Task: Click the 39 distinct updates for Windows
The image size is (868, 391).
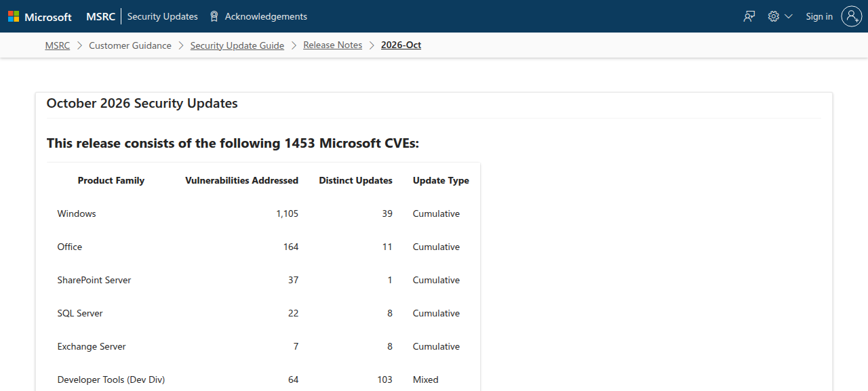Action: pos(387,213)
